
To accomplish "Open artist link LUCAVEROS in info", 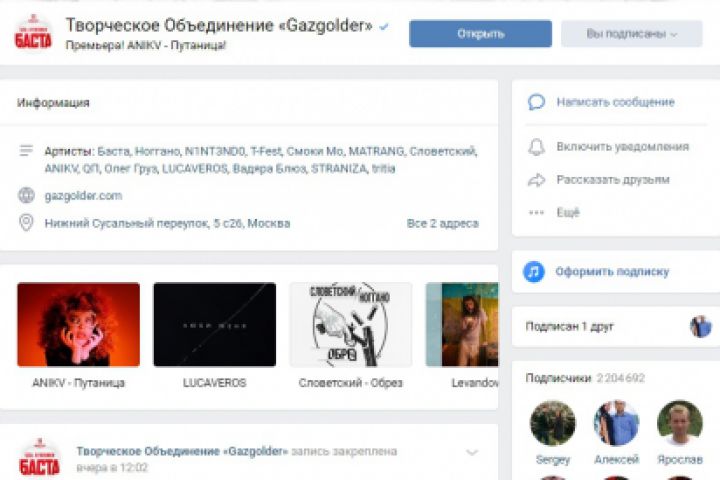I will pos(194,169).
